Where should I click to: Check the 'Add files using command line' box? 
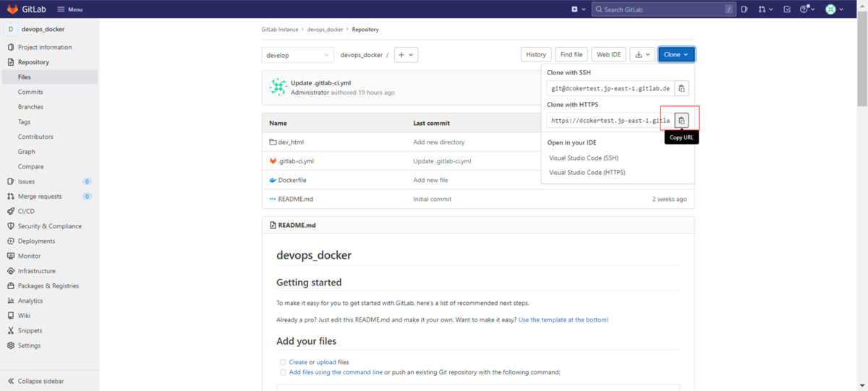[283, 372]
